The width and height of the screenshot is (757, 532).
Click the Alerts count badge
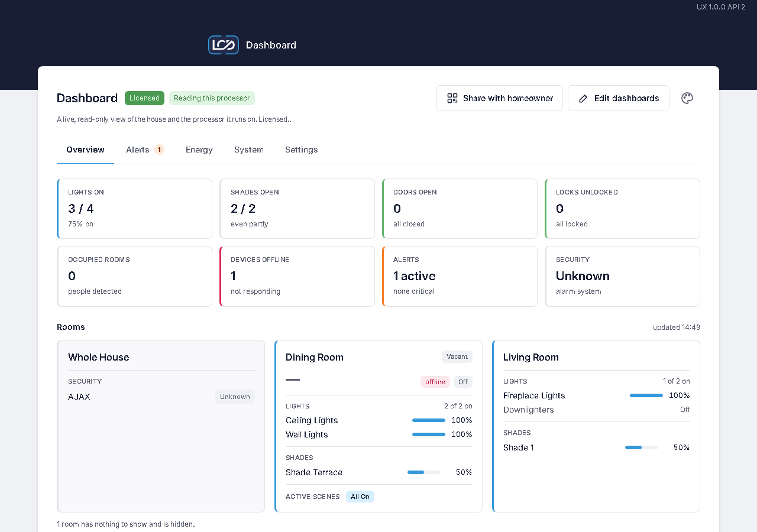coord(159,150)
